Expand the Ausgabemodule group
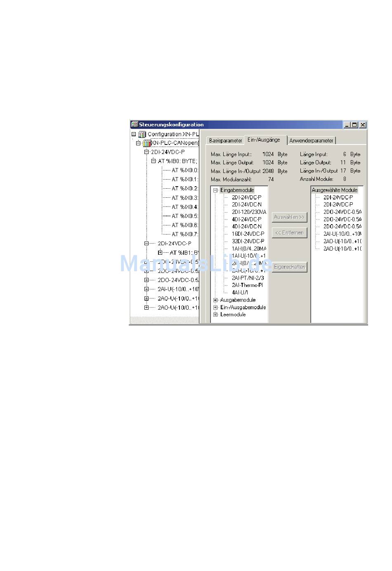The width and height of the screenshot is (392, 571). pos(215,300)
